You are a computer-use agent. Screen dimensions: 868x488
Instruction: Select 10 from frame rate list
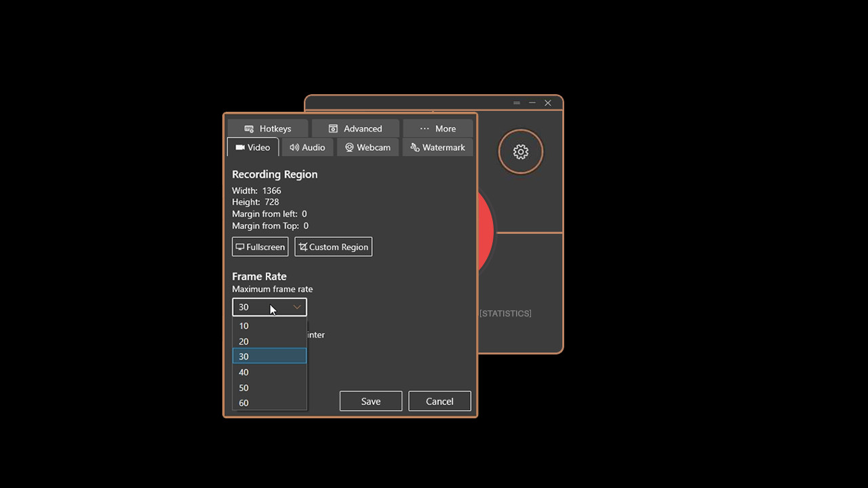click(270, 326)
